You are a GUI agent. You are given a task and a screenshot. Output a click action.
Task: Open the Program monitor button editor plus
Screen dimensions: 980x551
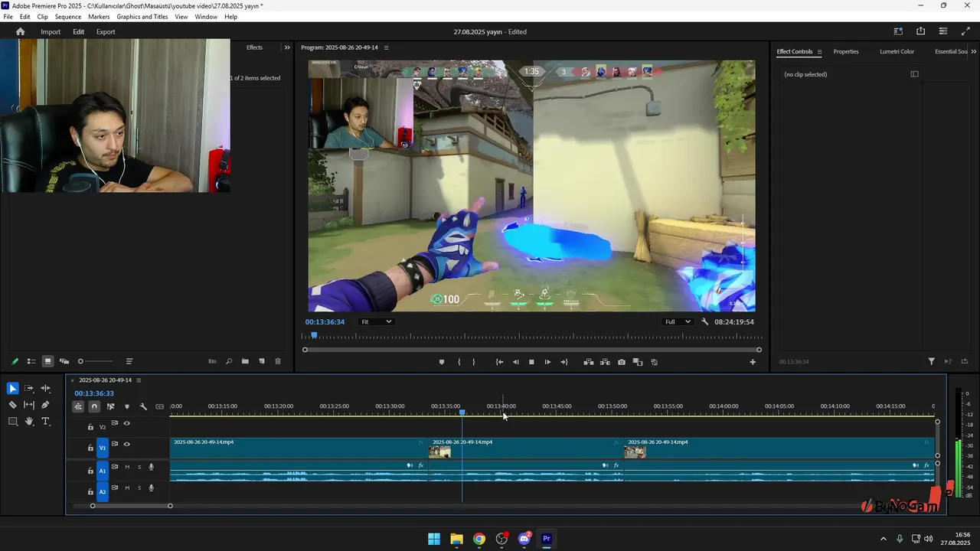tap(753, 362)
